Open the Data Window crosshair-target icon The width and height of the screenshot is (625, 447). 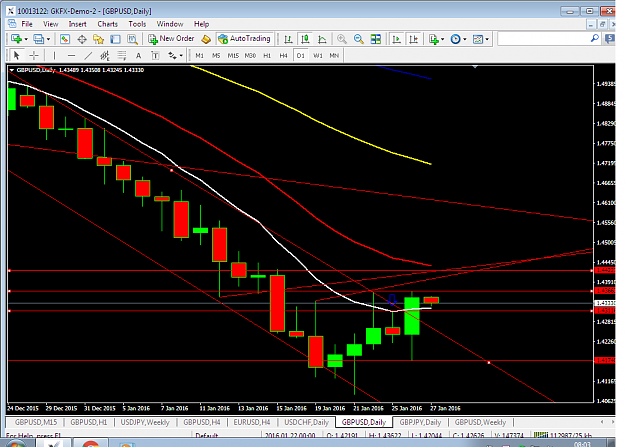pyautogui.click(x=82, y=39)
